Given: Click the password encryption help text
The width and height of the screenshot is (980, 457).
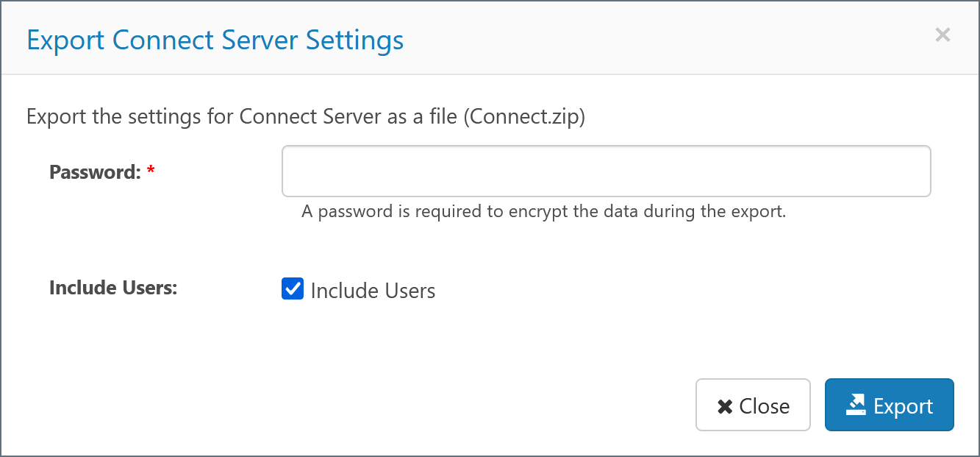Looking at the screenshot, I should click(x=543, y=212).
